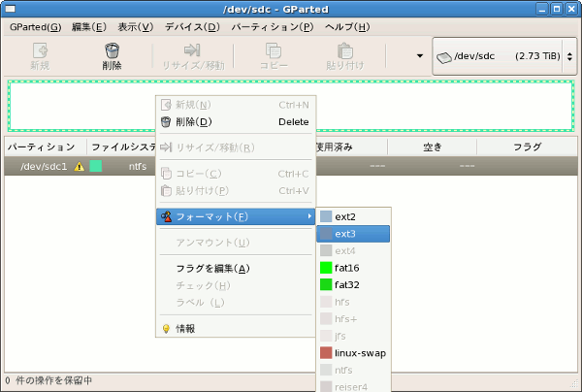Click the Paste toolbar icon
The width and height of the screenshot is (582, 392).
[344, 49]
